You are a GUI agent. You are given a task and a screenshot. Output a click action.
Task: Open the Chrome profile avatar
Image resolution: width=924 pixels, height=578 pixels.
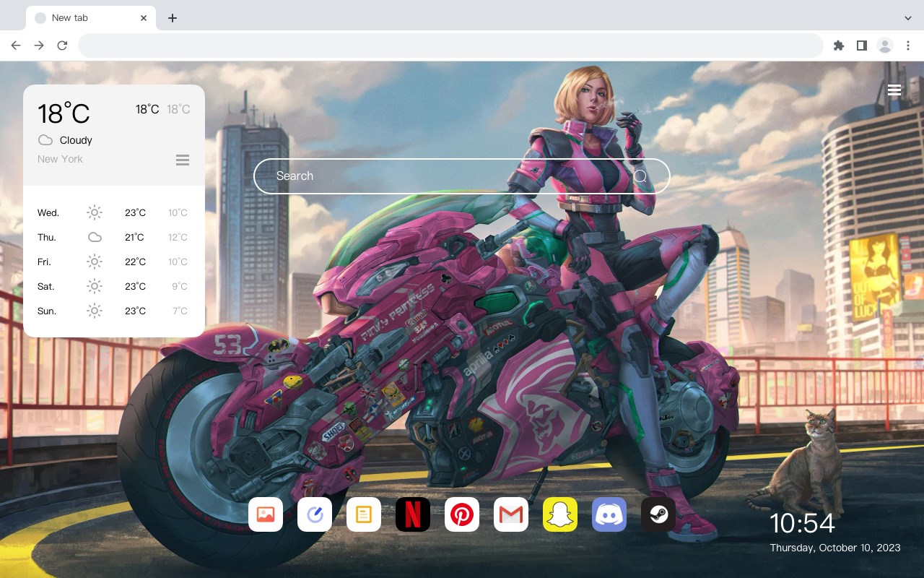click(885, 46)
